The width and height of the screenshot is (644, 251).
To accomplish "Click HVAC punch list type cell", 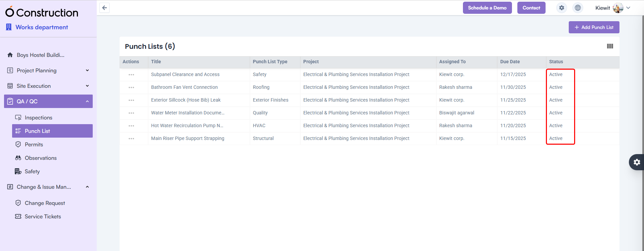I will click(x=259, y=125).
